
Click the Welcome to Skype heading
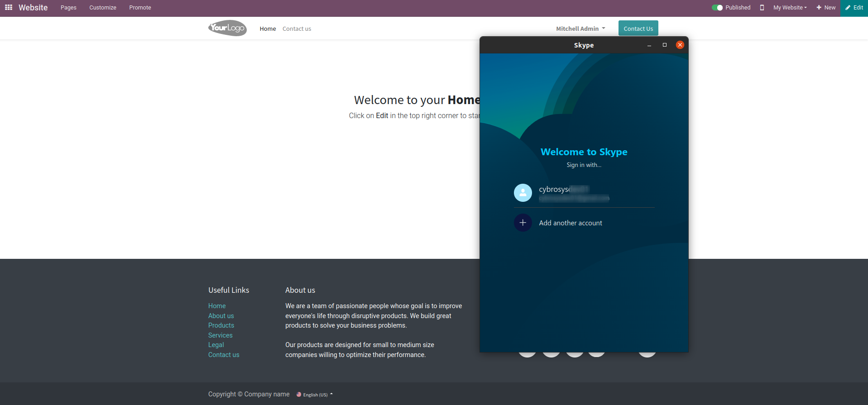click(x=584, y=152)
